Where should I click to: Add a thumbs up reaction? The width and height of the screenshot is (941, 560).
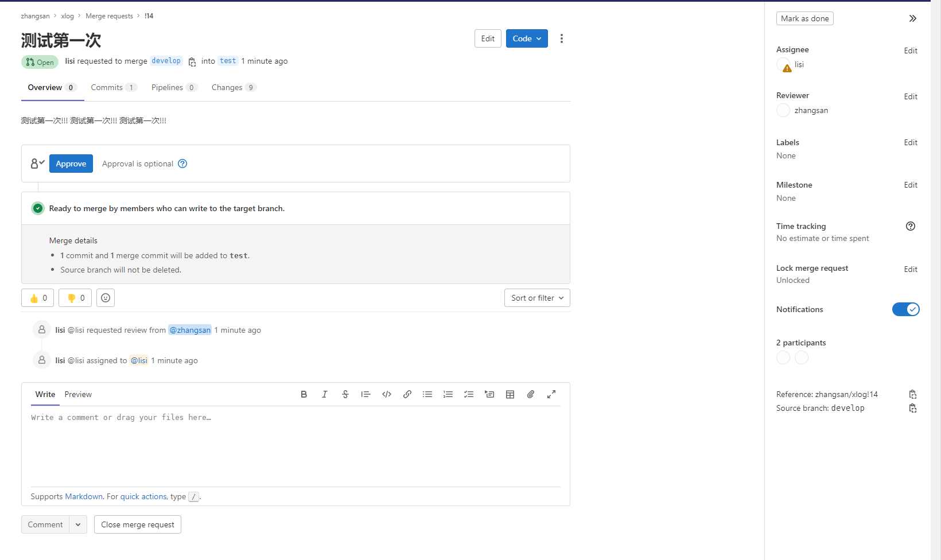(x=37, y=298)
